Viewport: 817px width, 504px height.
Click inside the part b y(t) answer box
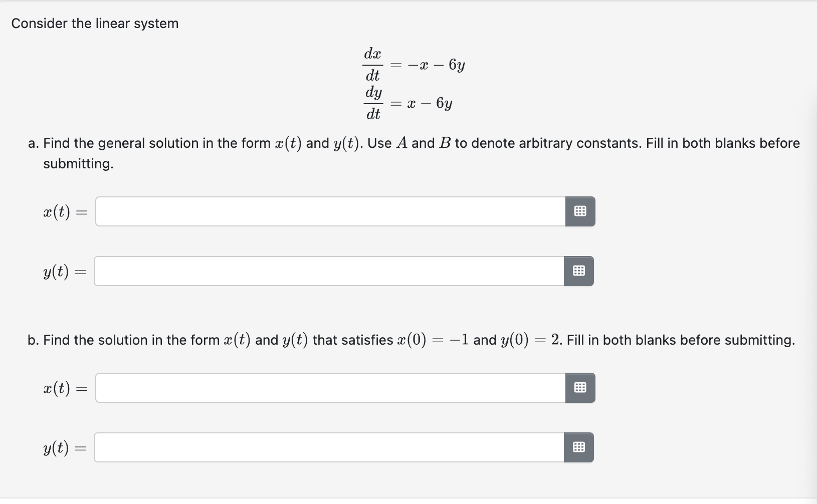(326, 447)
